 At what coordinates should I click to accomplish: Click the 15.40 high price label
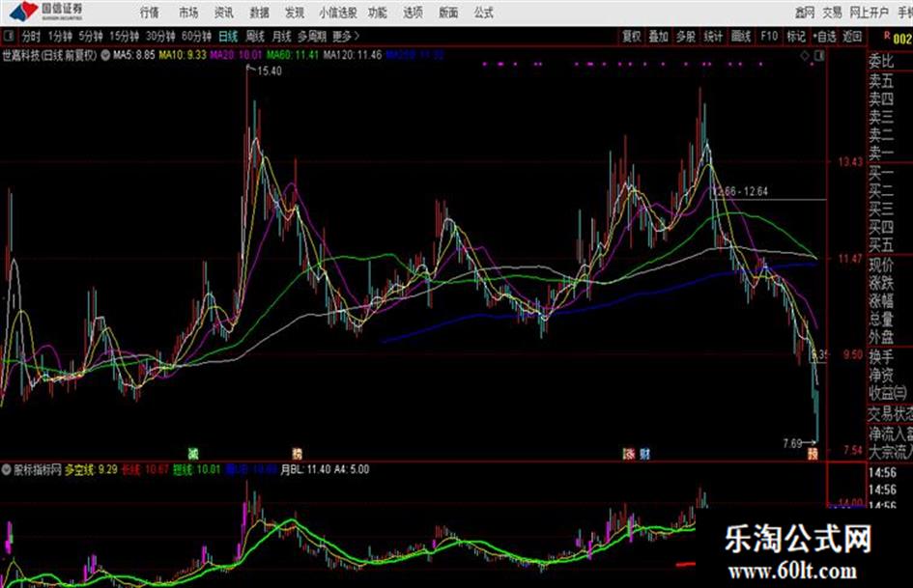point(269,71)
